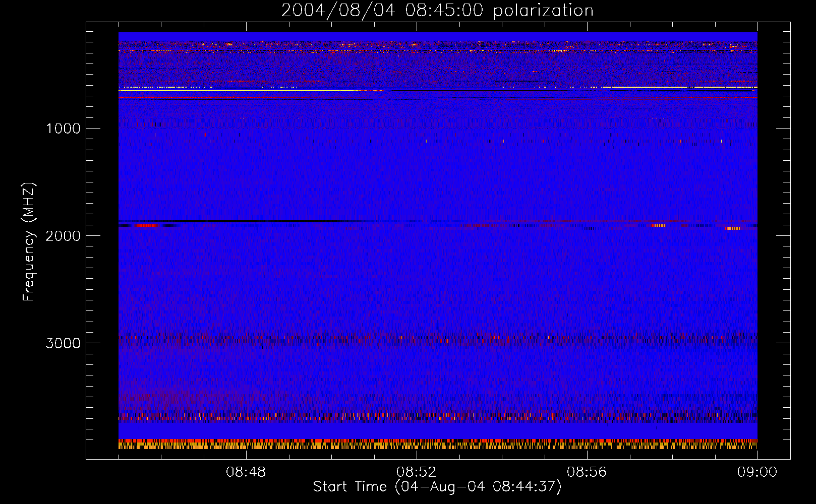Click the 08:48 time tick label
This screenshot has width=816, height=504.
[246, 472]
